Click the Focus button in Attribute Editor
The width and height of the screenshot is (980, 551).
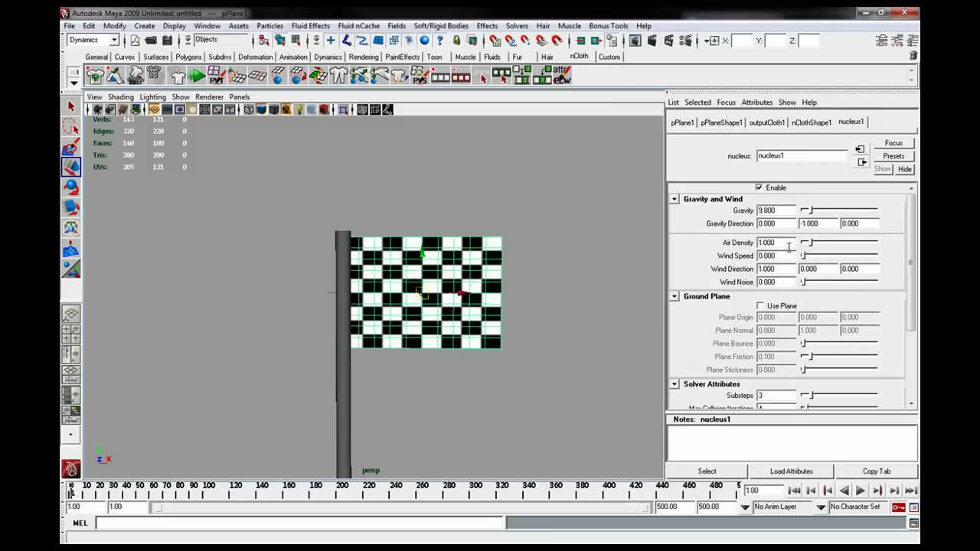coord(893,143)
